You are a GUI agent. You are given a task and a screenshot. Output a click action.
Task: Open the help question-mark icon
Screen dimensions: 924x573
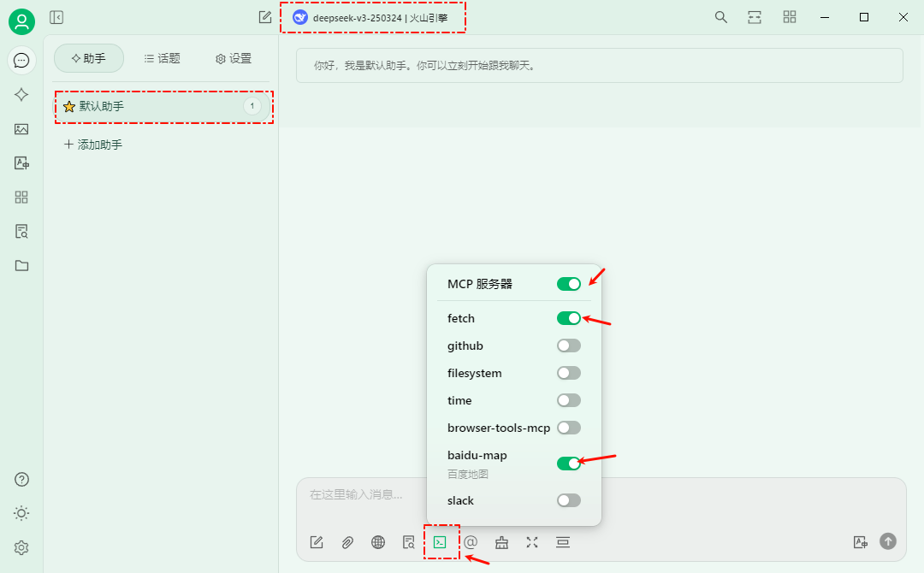point(21,480)
